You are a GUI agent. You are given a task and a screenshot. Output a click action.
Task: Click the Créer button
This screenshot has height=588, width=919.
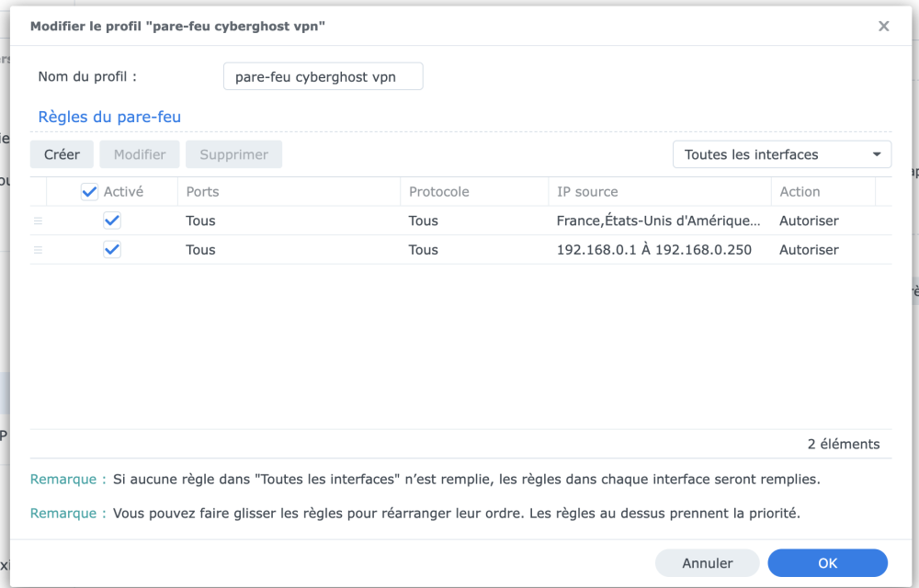[x=62, y=154]
